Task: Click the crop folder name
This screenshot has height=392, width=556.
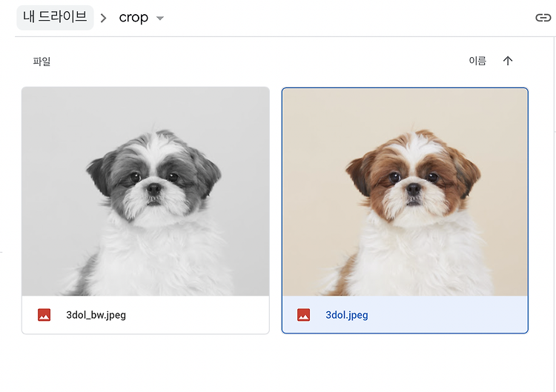Action: tap(133, 18)
